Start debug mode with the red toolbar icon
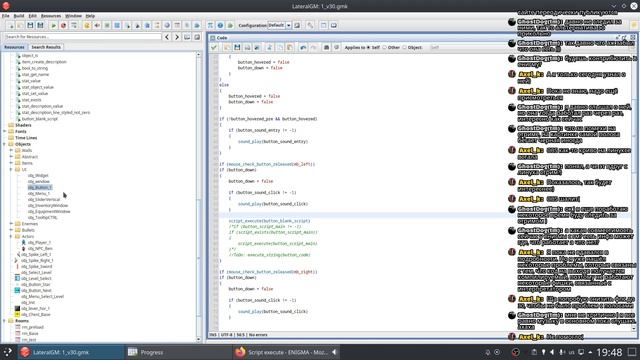This screenshot has width=640, height=360. tap(64, 25)
